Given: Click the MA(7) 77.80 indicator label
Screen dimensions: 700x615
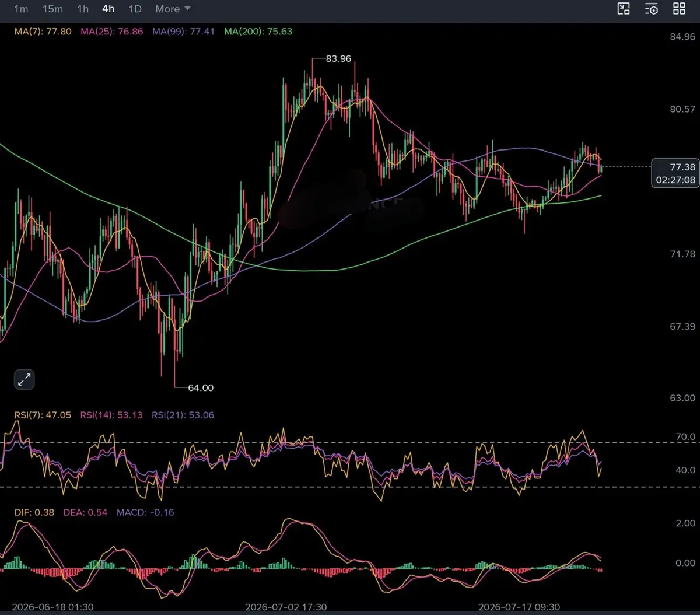Looking at the screenshot, I should coord(43,32).
